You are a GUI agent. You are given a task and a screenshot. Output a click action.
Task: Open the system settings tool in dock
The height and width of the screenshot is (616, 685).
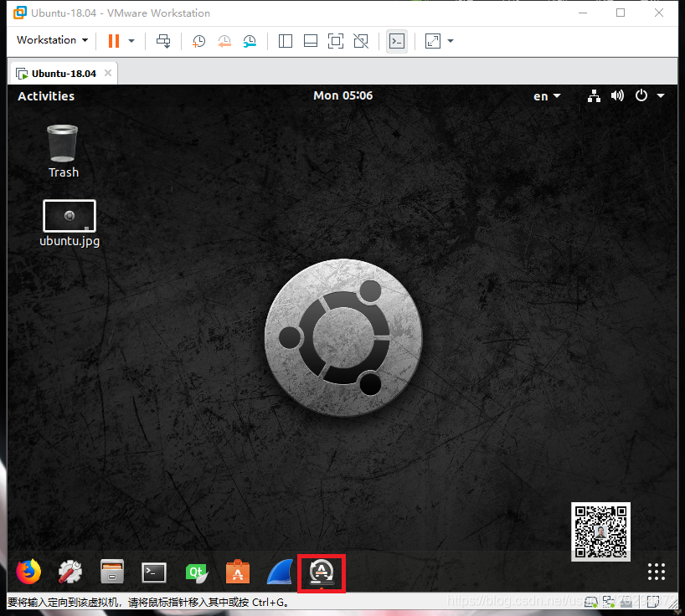[70, 572]
